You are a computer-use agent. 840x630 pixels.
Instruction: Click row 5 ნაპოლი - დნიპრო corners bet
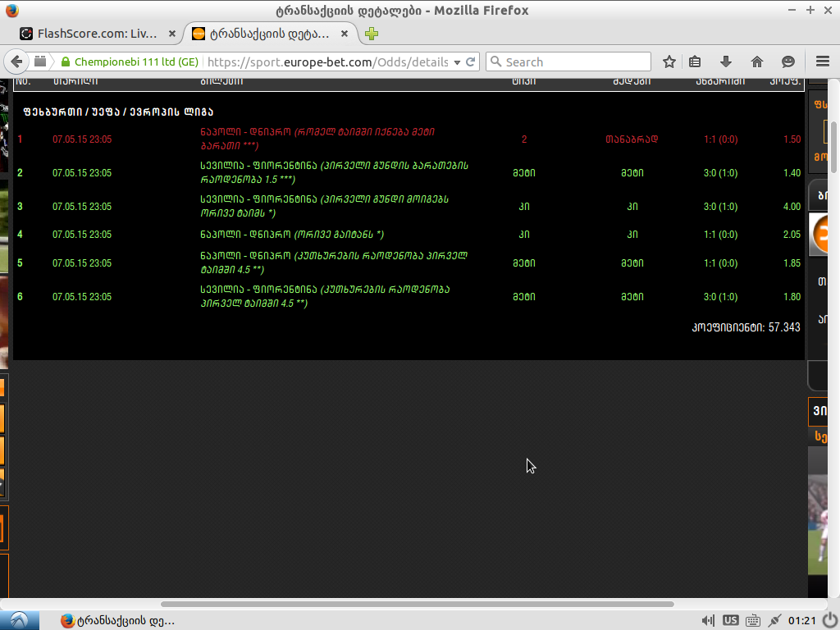334,262
